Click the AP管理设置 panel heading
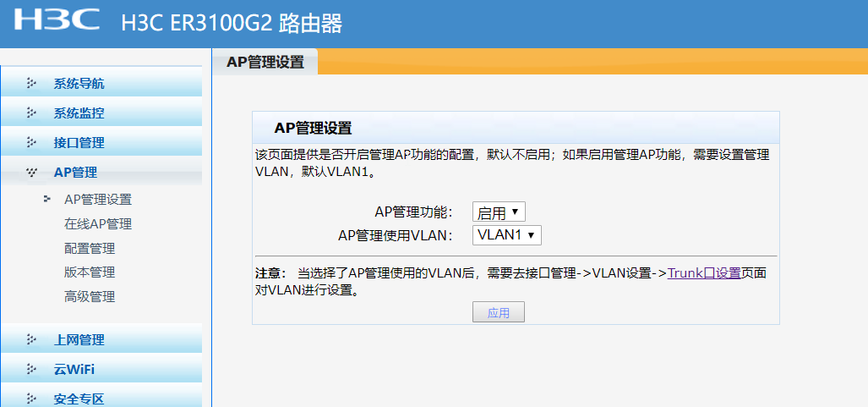Viewport: 868px width, 407px height. click(314, 128)
